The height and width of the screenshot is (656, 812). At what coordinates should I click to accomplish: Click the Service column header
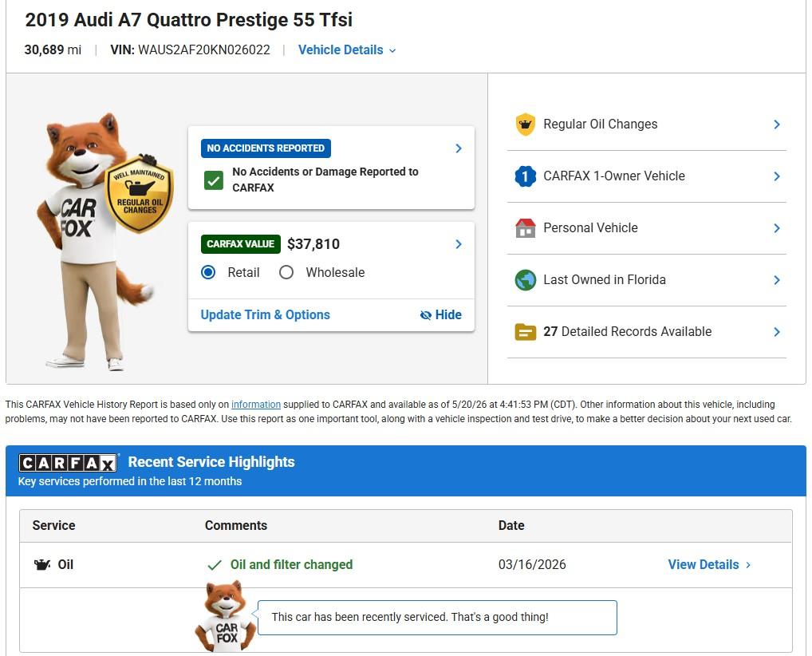[x=54, y=525]
